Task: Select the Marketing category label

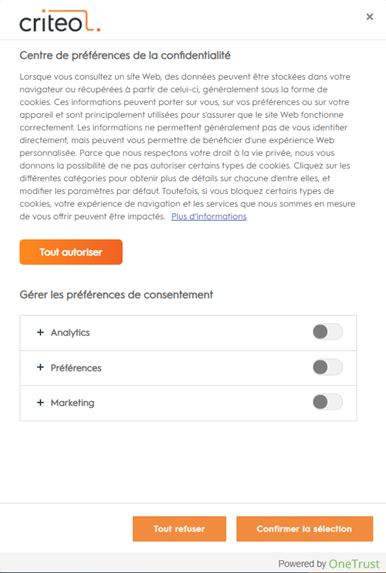Action: point(72,403)
